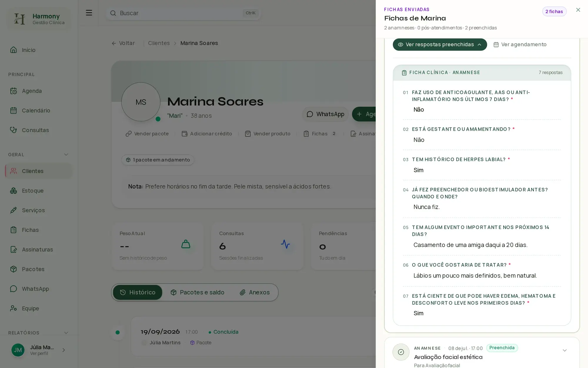Click Ver agendamento calendar link

(x=520, y=44)
